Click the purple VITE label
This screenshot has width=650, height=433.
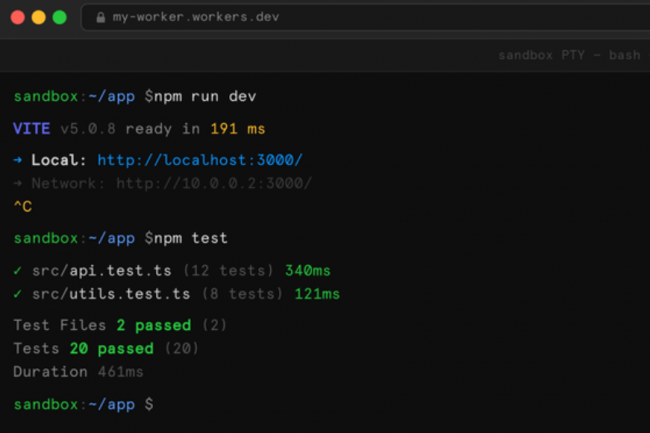[32, 129]
